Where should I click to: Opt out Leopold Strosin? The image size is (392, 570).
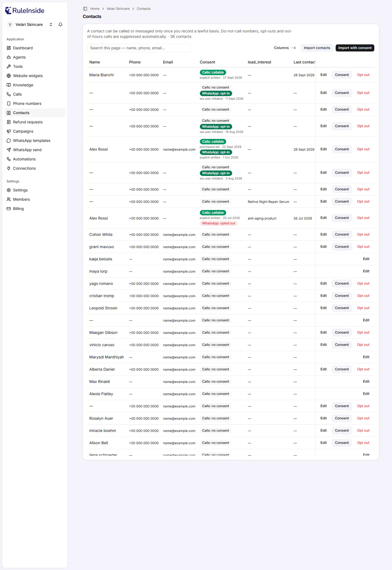[x=363, y=308]
